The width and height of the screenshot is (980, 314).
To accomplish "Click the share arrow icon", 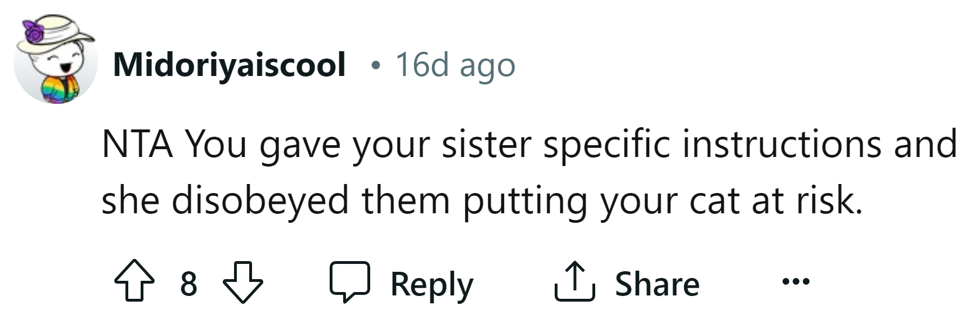I will pos(574,282).
